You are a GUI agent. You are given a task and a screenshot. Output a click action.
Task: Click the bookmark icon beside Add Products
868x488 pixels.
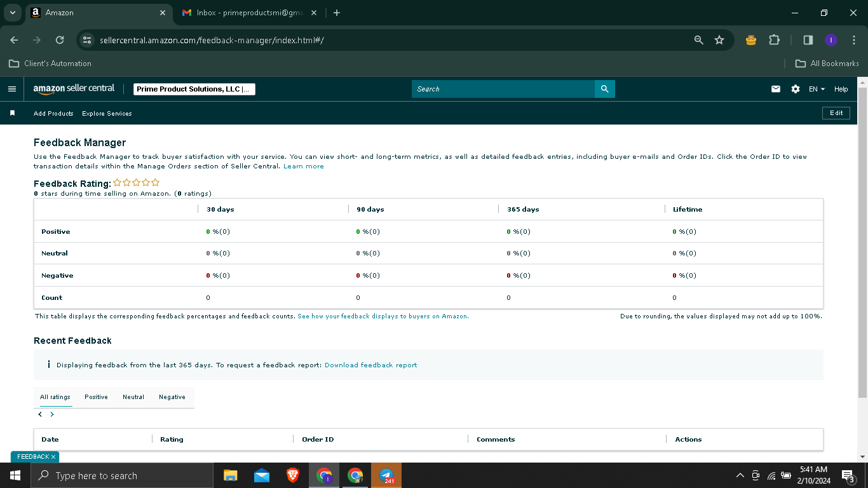(x=12, y=113)
